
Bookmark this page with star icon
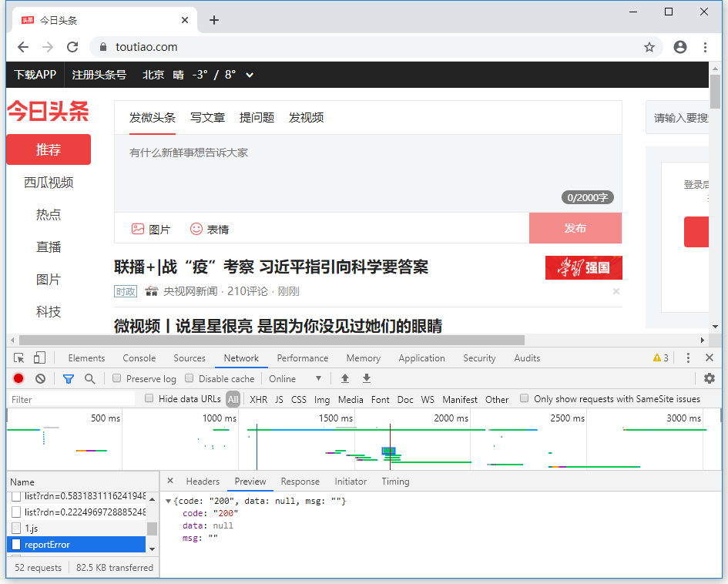[x=649, y=47]
